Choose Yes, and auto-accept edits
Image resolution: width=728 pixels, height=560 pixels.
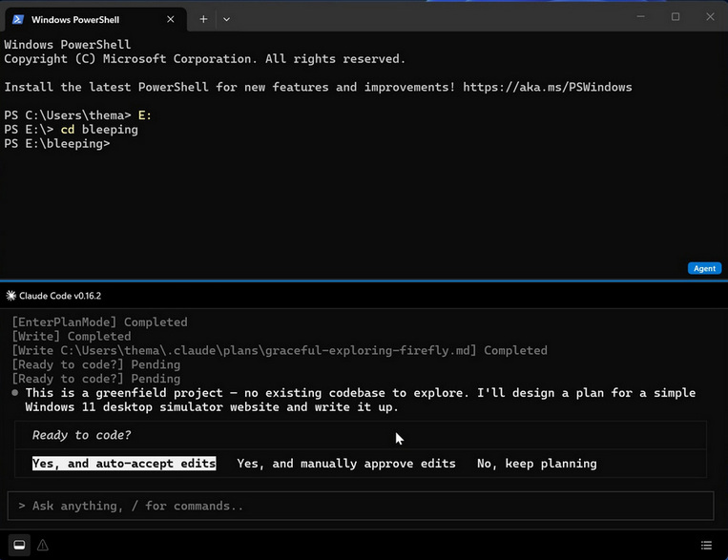tap(124, 464)
